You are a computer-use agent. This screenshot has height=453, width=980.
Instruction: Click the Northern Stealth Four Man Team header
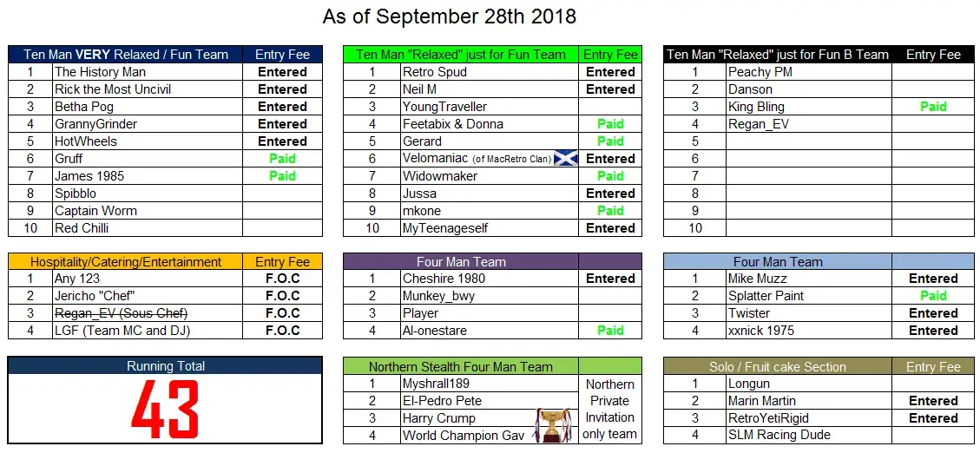461,367
